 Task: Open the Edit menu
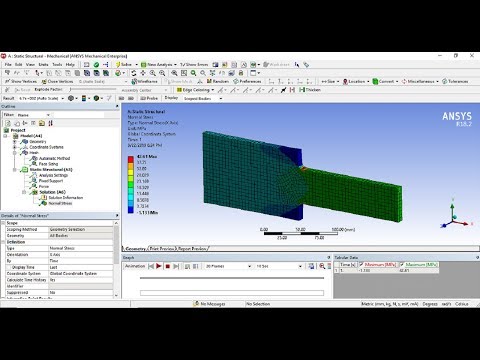pyautogui.click(x=19, y=64)
